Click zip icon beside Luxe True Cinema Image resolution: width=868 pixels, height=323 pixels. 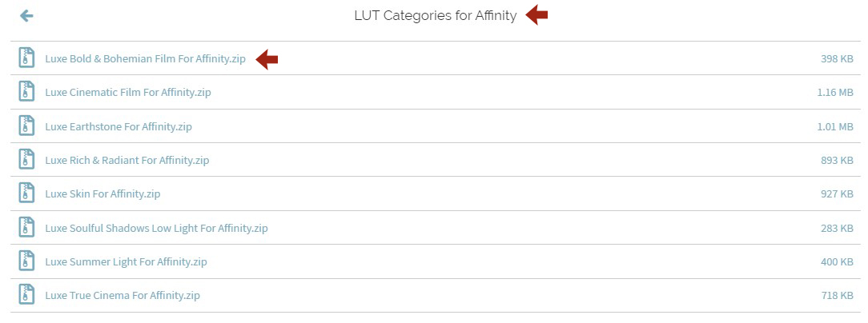coord(27,296)
